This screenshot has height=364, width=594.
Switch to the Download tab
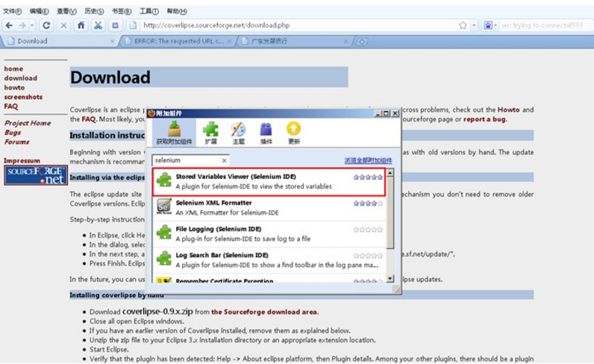[59, 41]
